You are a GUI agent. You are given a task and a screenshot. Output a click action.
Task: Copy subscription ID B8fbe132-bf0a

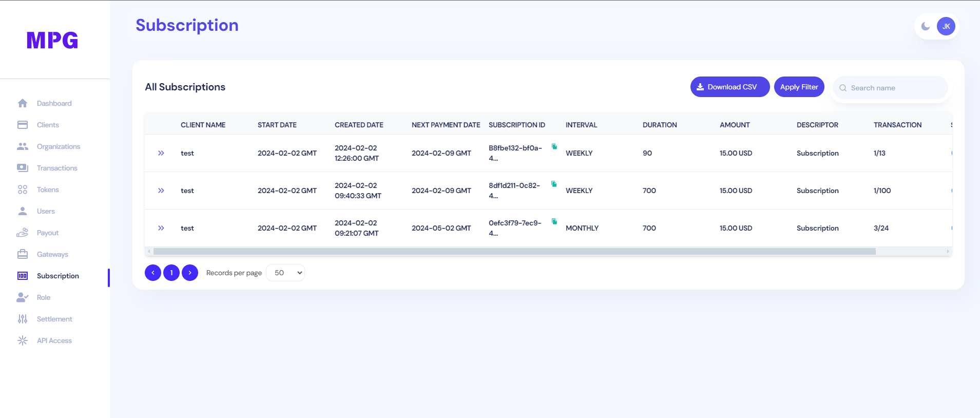point(554,147)
